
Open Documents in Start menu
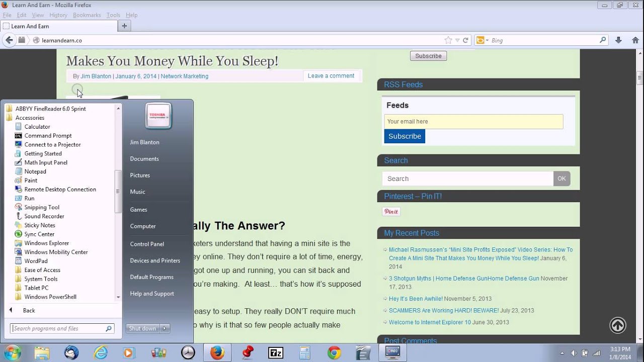coord(144,159)
